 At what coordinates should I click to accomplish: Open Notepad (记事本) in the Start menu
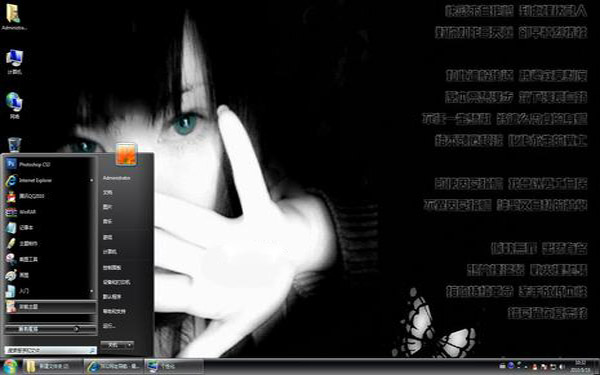point(50,228)
